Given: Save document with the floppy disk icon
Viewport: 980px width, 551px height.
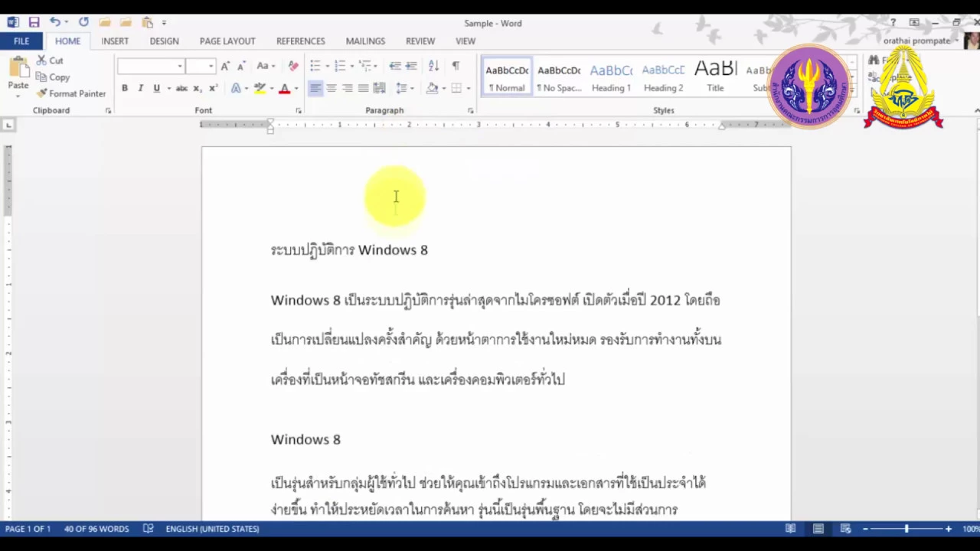Looking at the screenshot, I should tap(34, 23).
